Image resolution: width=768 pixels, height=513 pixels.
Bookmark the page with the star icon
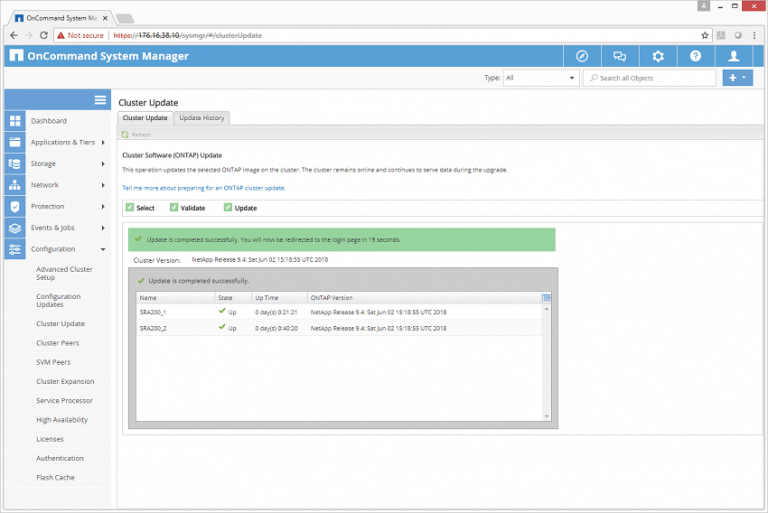tap(705, 35)
